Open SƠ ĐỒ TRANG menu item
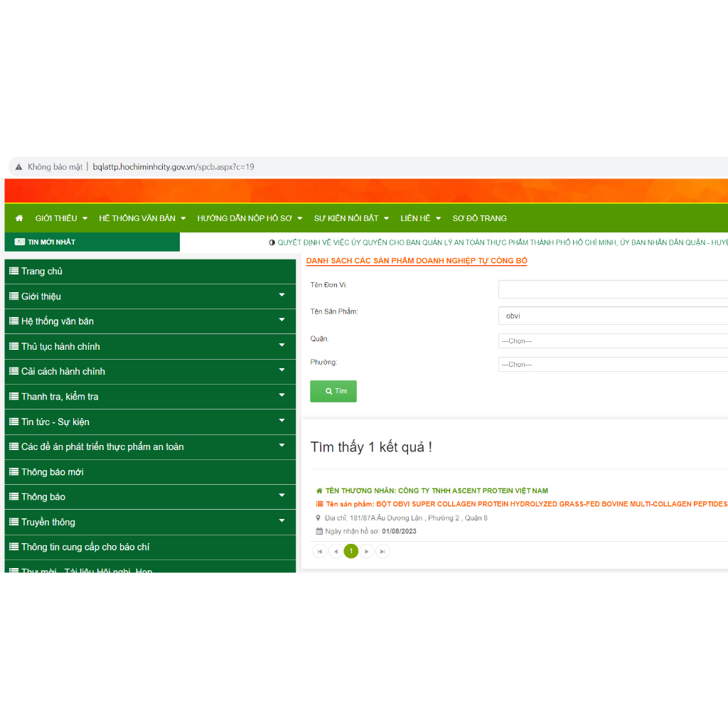Image resolution: width=728 pixels, height=728 pixels. click(480, 218)
